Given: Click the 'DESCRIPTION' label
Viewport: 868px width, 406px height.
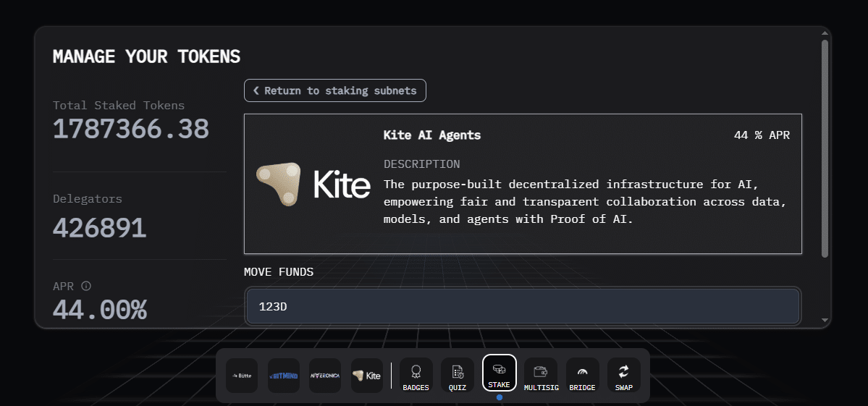Looking at the screenshot, I should tap(422, 164).
